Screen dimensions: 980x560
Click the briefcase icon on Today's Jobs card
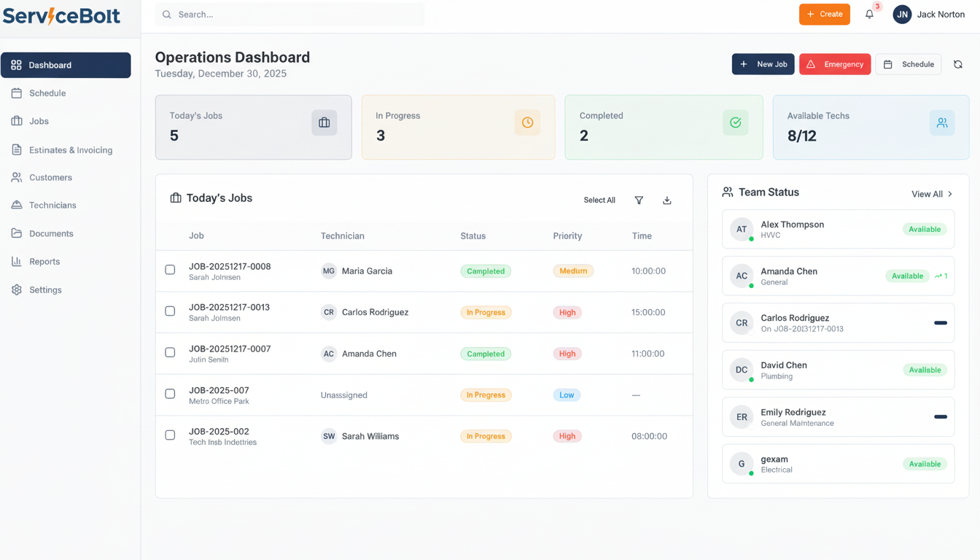[x=324, y=123]
